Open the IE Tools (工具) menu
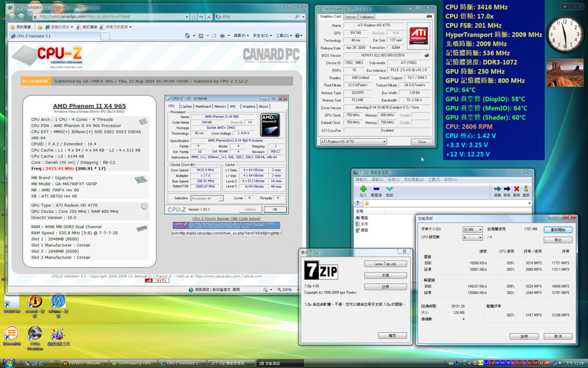This screenshot has width=588, height=368. (x=284, y=36)
